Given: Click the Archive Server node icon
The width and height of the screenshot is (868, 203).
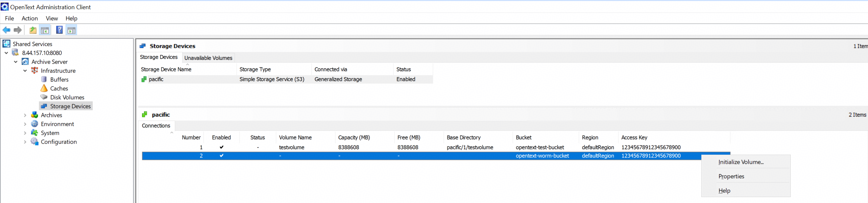Looking at the screenshot, I should [25, 62].
